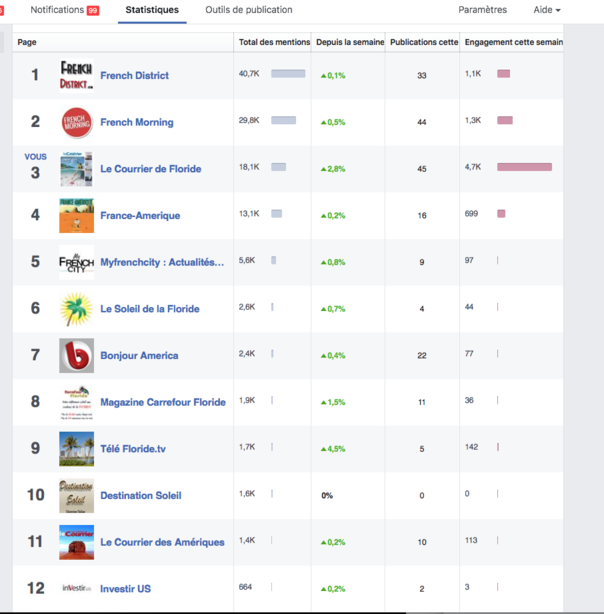Click the Total des mentions column header
The image size is (604, 614).
click(x=274, y=42)
